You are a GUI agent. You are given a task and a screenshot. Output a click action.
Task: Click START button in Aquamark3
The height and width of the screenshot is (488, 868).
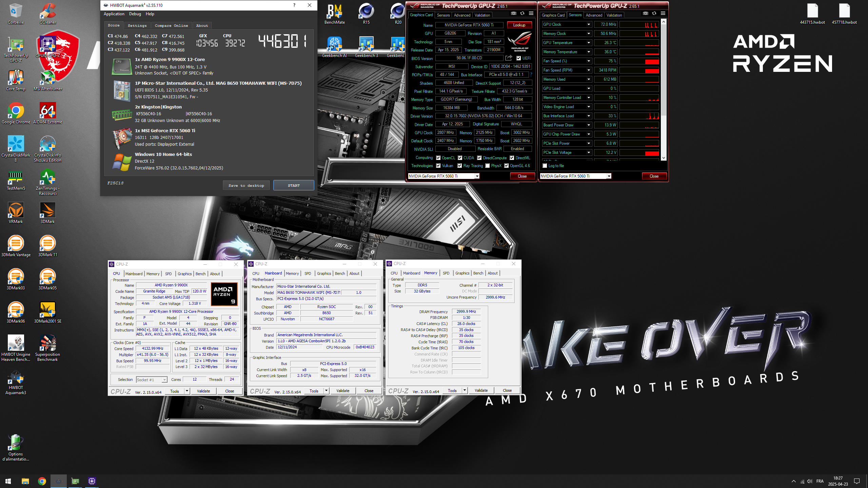click(294, 185)
